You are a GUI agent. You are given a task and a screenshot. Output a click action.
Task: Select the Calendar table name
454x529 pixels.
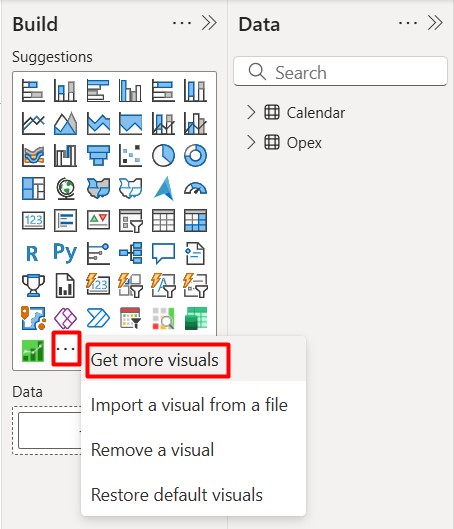(x=316, y=113)
